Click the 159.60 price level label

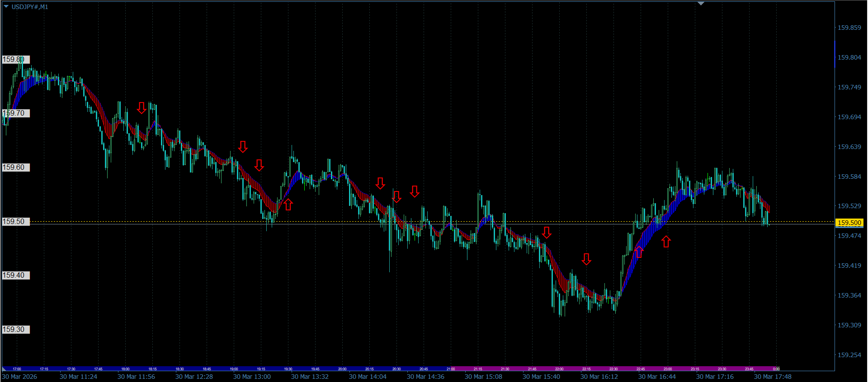(x=15, y=168)
